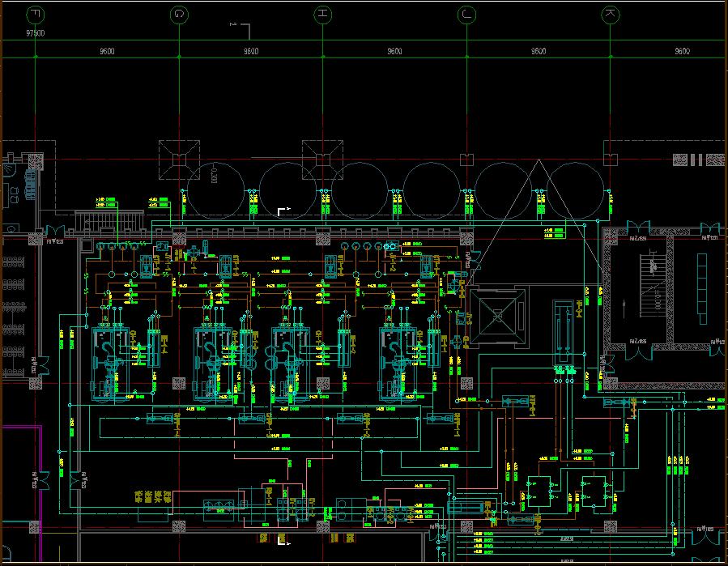Select the dashed square diffuser on axis G
This screenshot has width=728, height=566.
(x=179, y=160)
